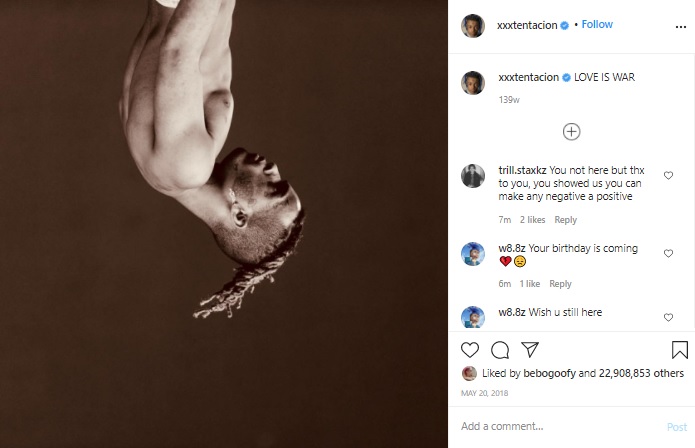695x448 pixels.
Task: Open the list of 22,908,853 others
Action: [x=641, y=373]
